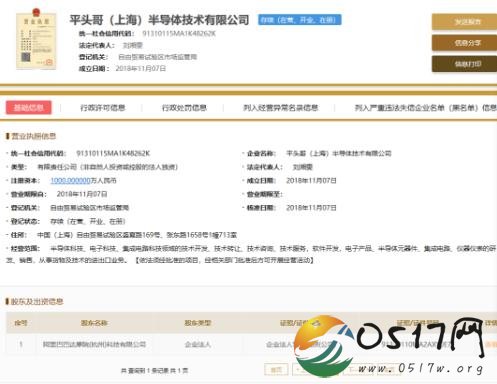497x384 pixels.
Task: Click the 企业法人 cell in shareholder row
Action: point(198,344)
